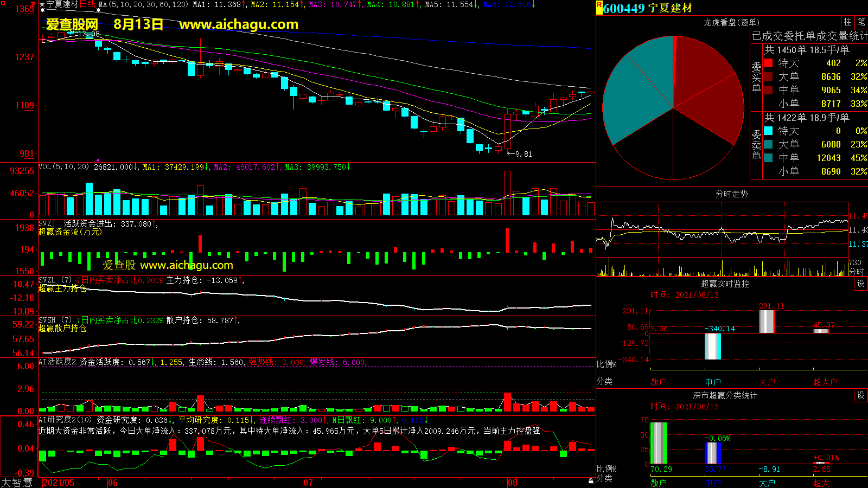Click the red question mark help icon

click(34, 4)
